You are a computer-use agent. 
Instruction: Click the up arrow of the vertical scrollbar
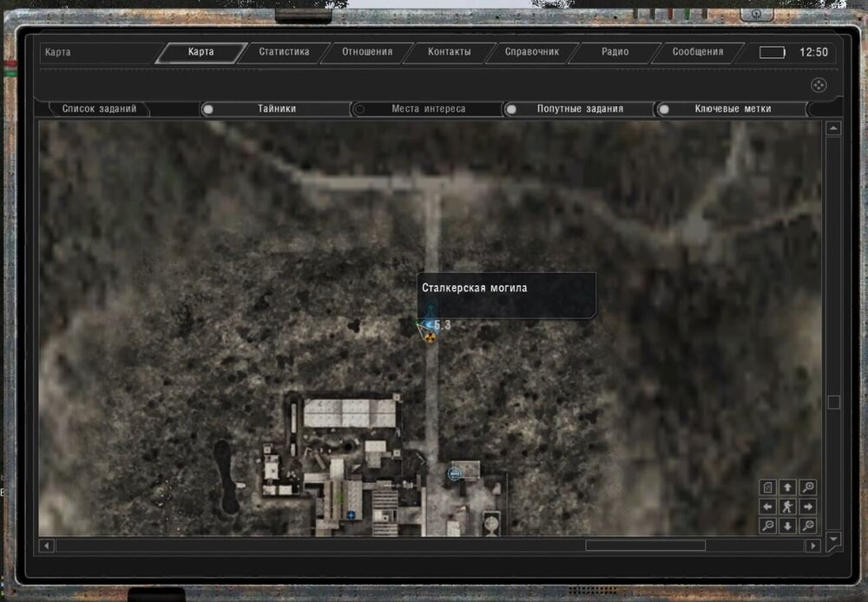833,129
